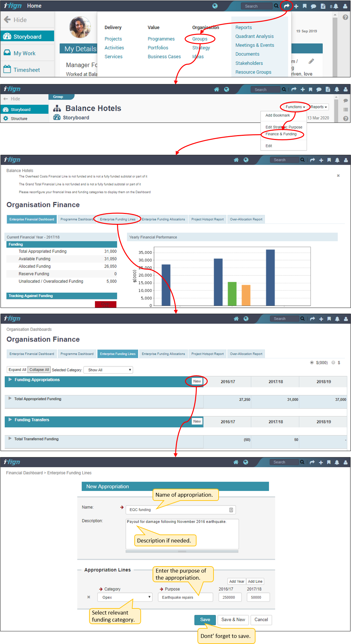The image size is (351, 644).
Task: Click the New button in Funding Appropriations
Action: (197, 381)
